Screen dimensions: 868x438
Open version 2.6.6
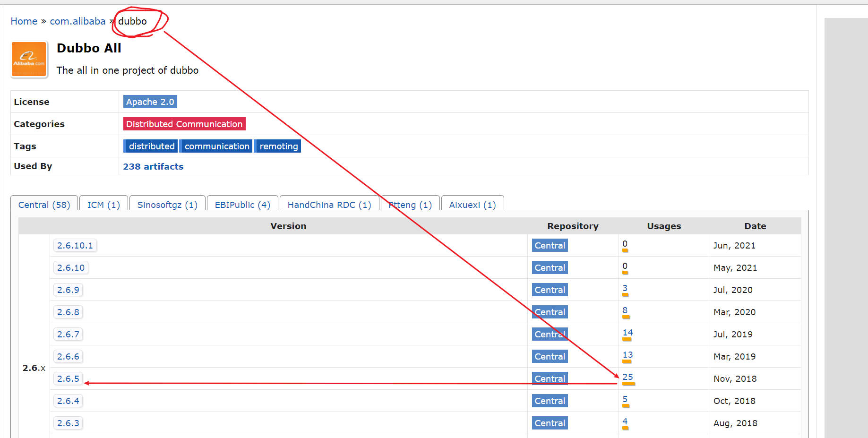tap(68, 356)
